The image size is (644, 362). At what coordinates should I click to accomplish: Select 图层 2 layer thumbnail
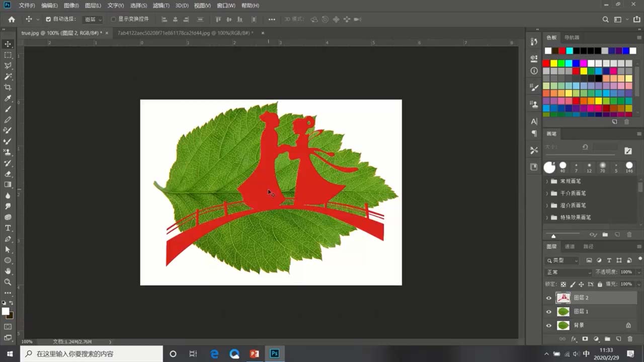click(x=563, y=298)
